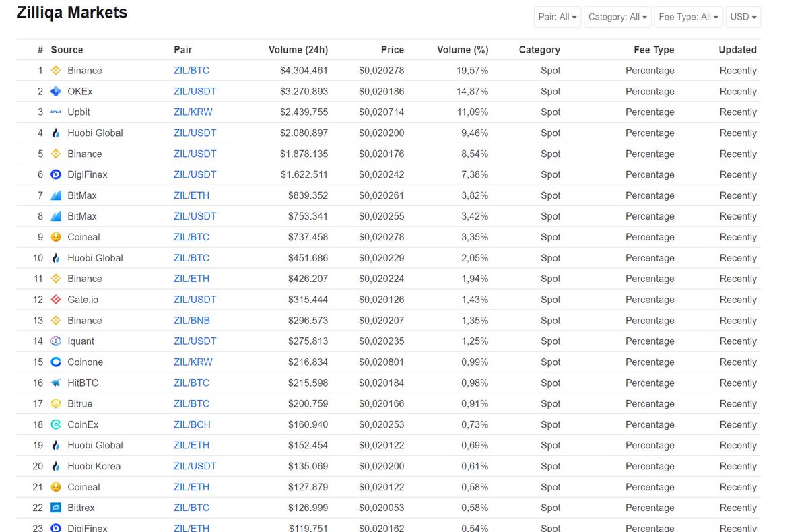Click the Iquant logo icon
Screen dimensions: 808x532
(56, 342)
